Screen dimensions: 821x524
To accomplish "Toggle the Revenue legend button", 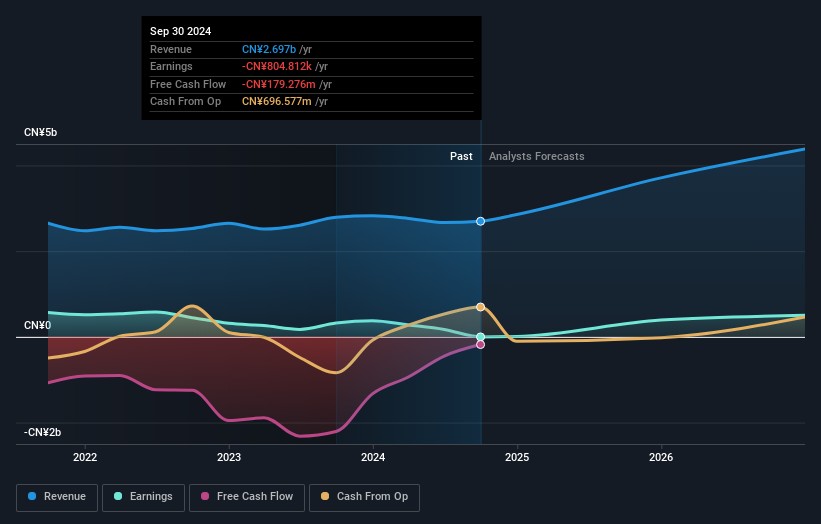I will (57, 497).
